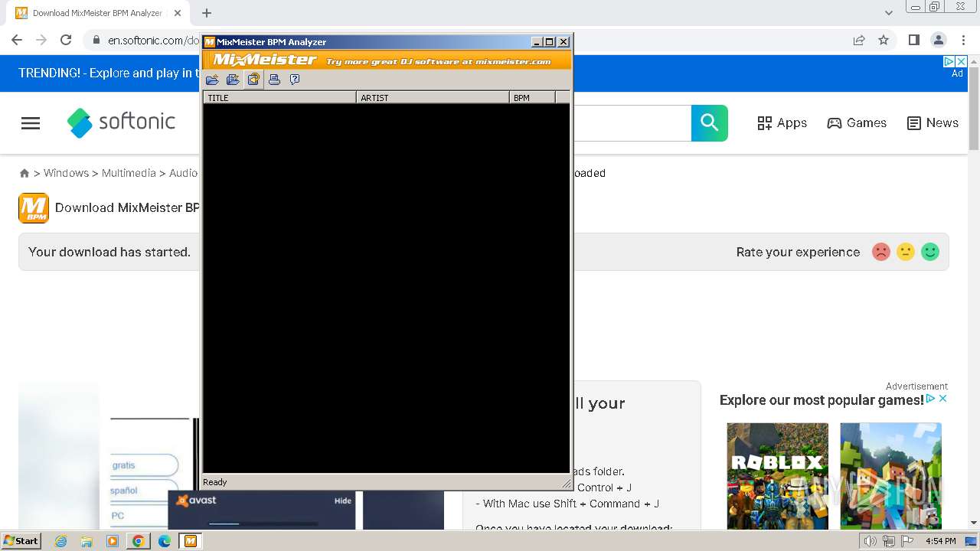Image resolution: width=980 pixels, height=551 pixels.
Task: Close the MixMeister BPM Analyzer window
Action: (x=563, y=42)
